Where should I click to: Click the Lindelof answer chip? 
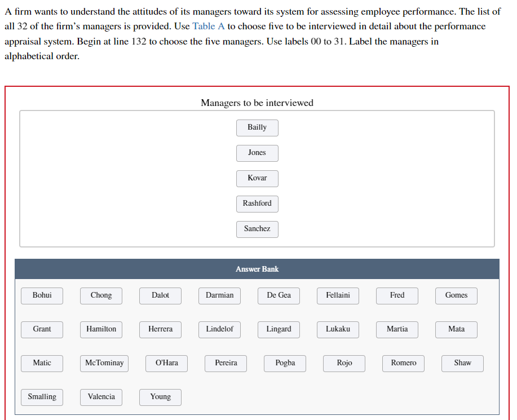tap(219, 330)
